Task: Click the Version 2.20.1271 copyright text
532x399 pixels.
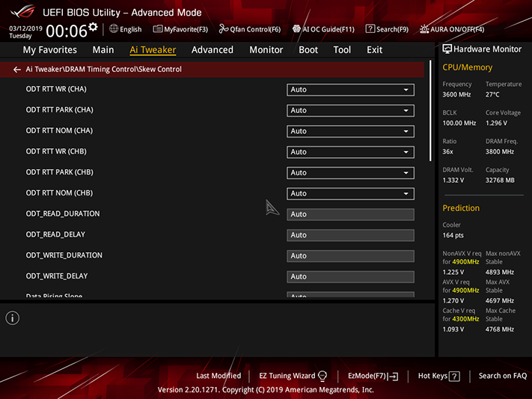Action: coord(266,390)
